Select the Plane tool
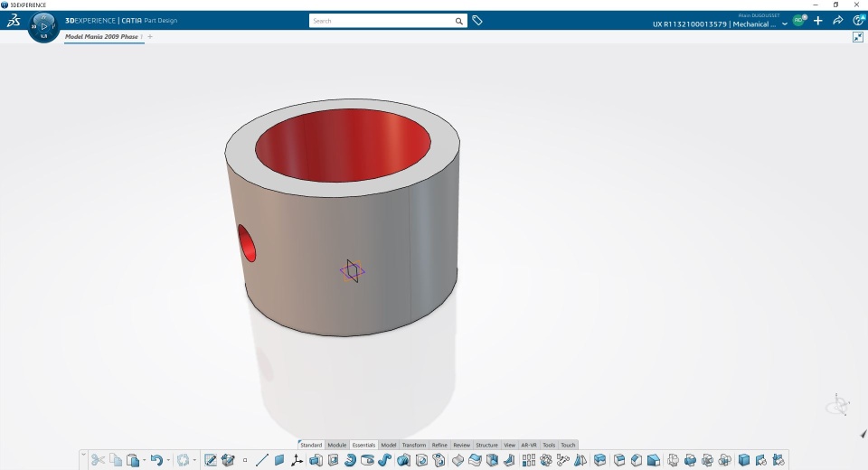 pos(279,460)
